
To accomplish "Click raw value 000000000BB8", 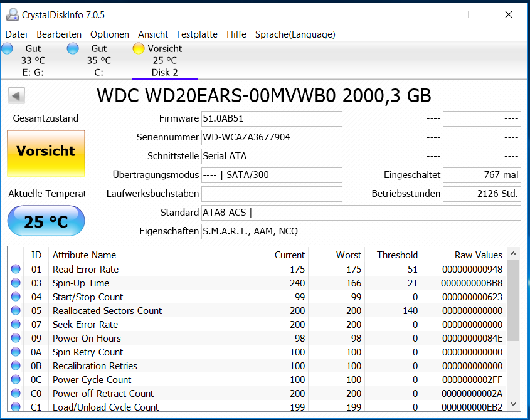I will [x=472, y=283].
